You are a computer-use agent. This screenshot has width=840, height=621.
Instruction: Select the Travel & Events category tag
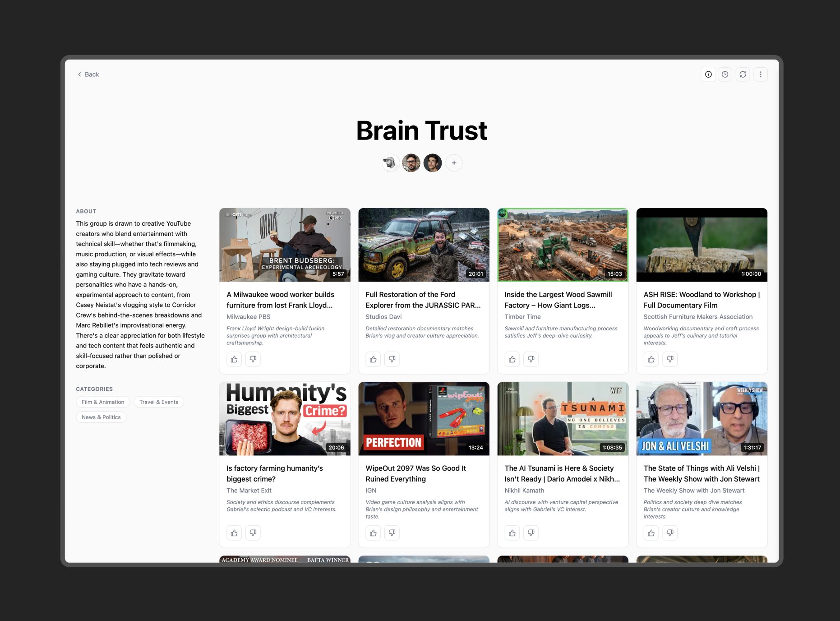(x=159, y=402)
